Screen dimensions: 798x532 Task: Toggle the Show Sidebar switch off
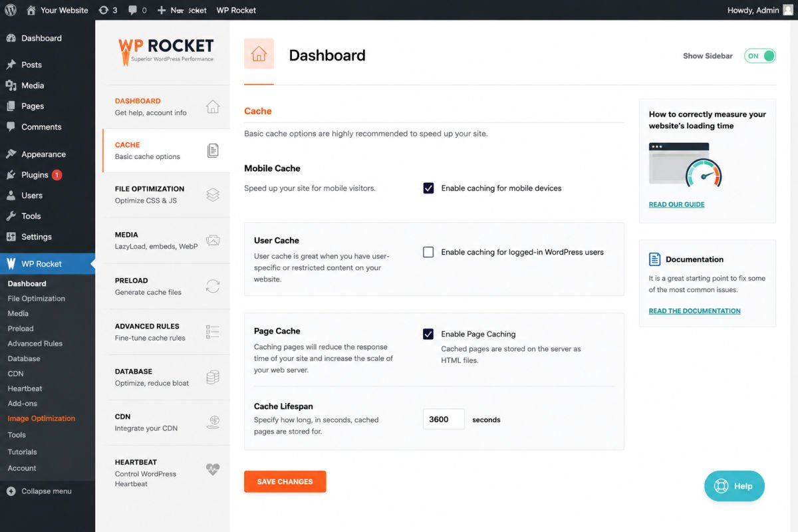click(x=759, y=56)
